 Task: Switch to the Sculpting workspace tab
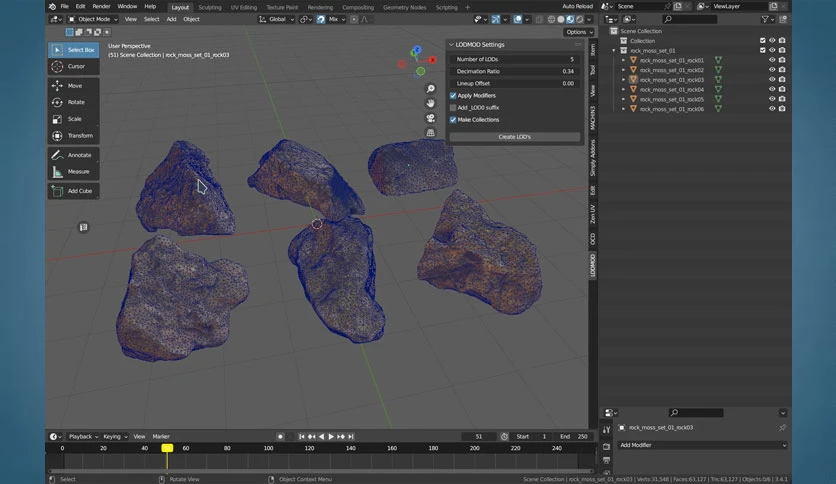click(x=210, y=7)
